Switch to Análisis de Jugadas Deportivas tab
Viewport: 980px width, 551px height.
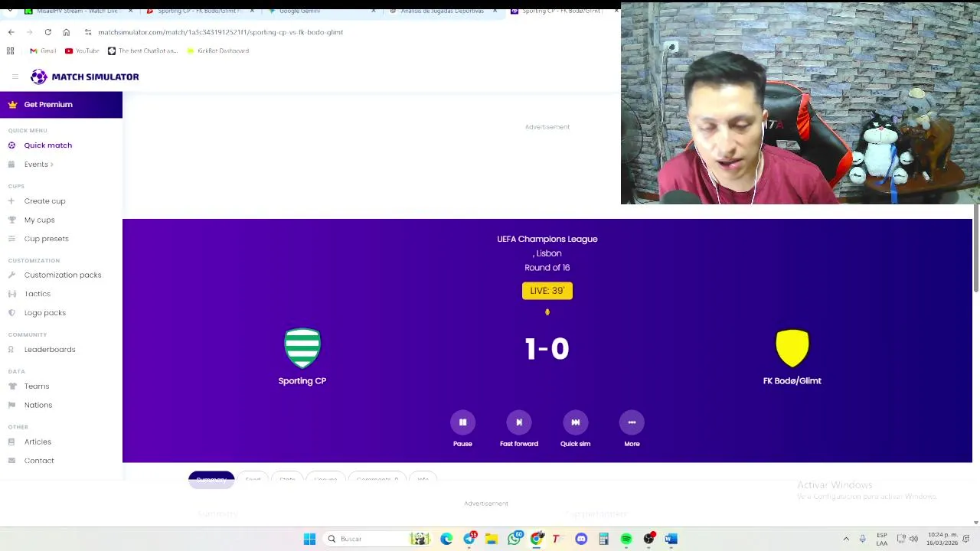[x=444, y=11]
